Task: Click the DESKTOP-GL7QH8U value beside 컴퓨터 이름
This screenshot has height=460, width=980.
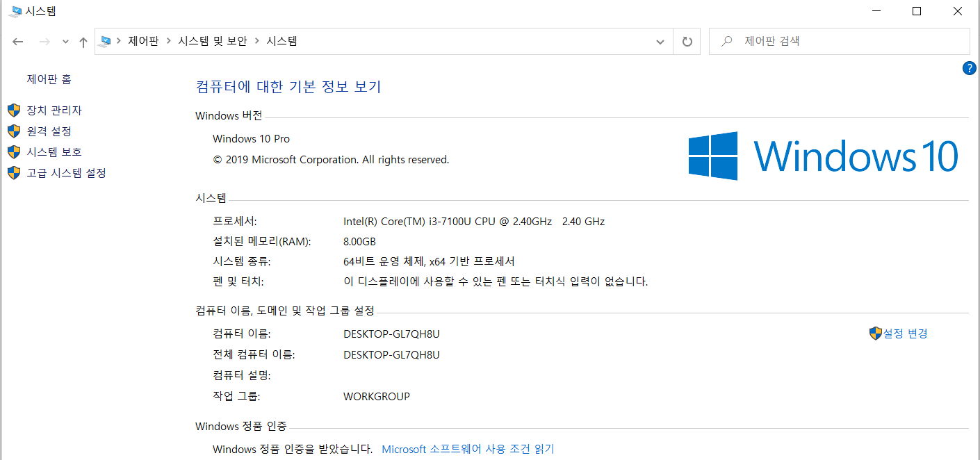Action: click(x=391, y=334)
